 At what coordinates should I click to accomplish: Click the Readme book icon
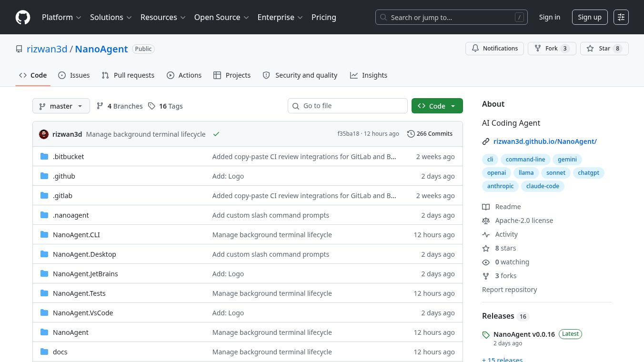coord(486,207)
